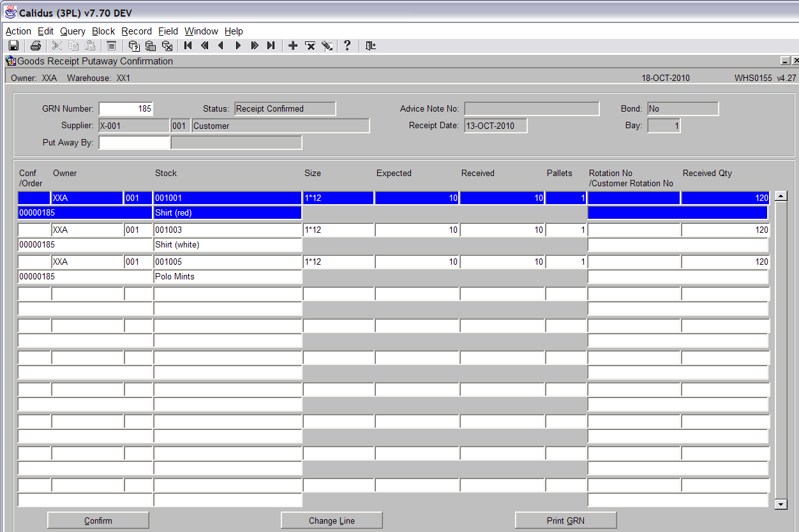Go to next record arrow icon

tap(238, 45)
